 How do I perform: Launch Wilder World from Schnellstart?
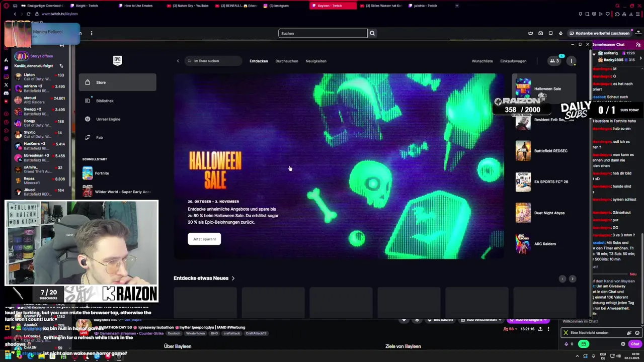[x=117, y=192]
